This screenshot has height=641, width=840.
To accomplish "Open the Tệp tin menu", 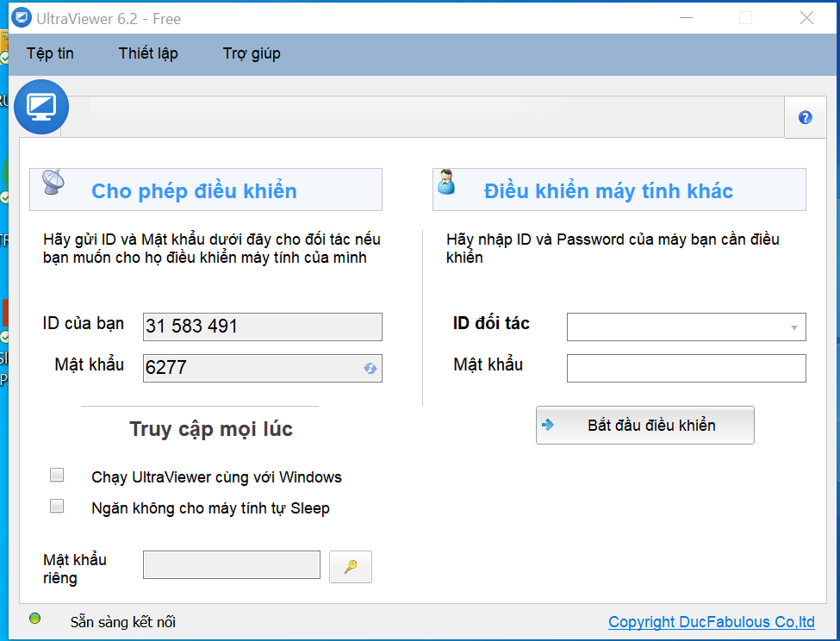I will 50,53.
